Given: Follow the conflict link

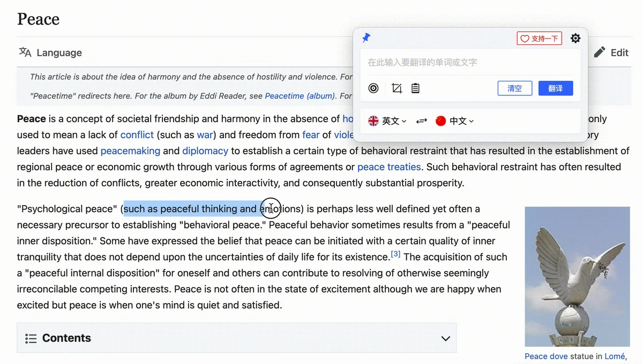Looking at the screenshot, I should (x=137, y=135).
